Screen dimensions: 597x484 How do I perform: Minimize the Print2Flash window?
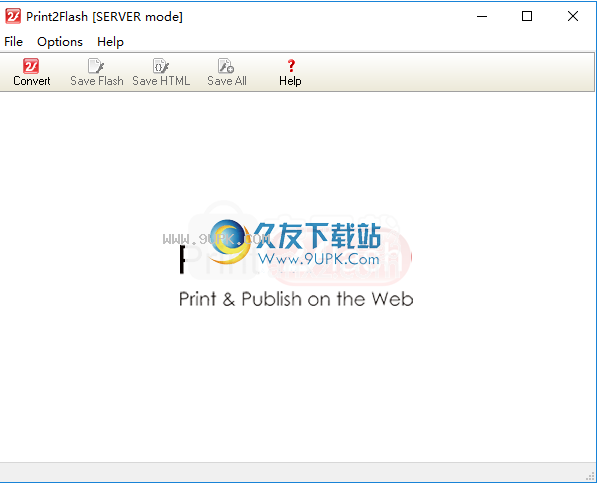(x=482, y=16)
